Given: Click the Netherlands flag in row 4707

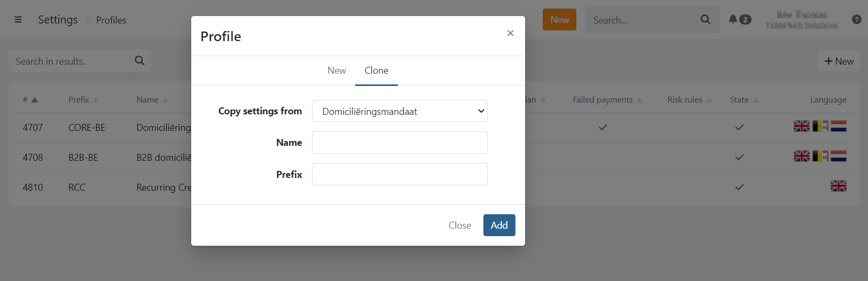Looking at the screenshot, I should pos(839,126).
